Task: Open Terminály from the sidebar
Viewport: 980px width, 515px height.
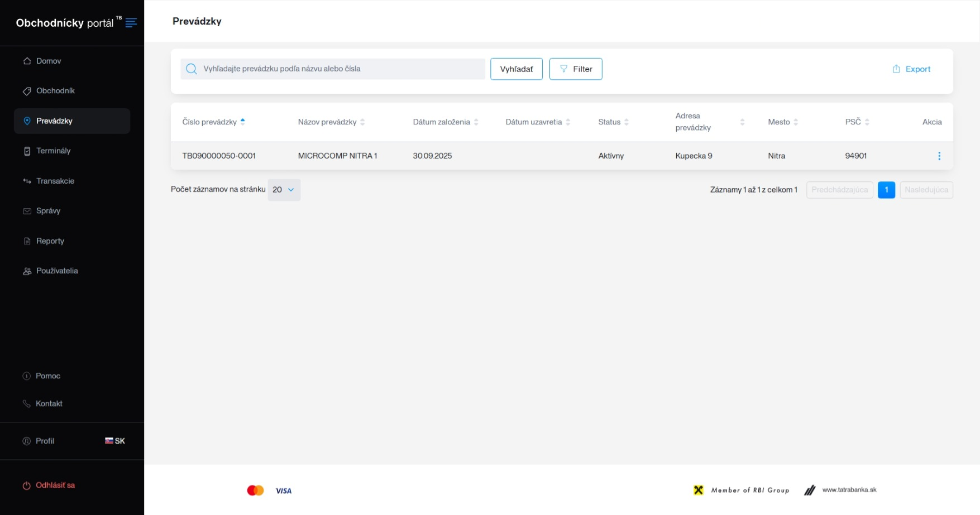Action: (53, 151)
